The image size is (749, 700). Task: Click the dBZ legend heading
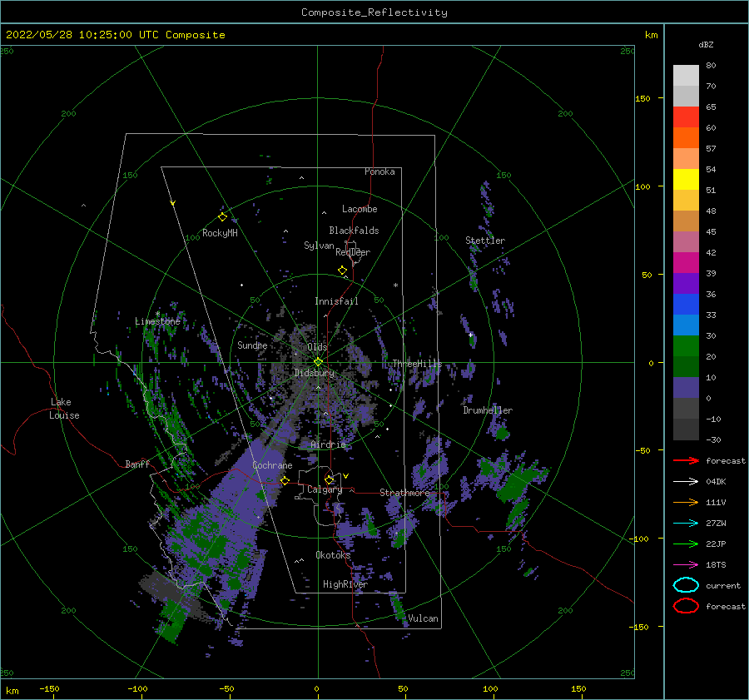click(x=706, y=44)
